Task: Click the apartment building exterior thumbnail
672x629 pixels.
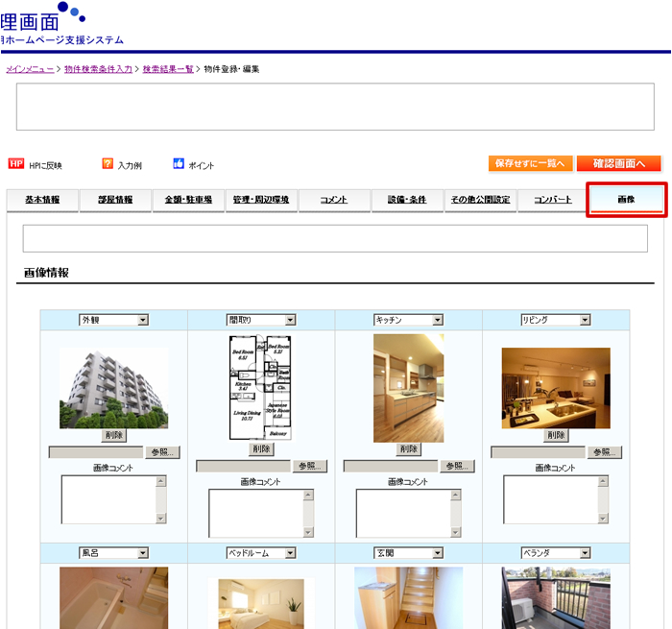Action: click(x=114, y=389)
